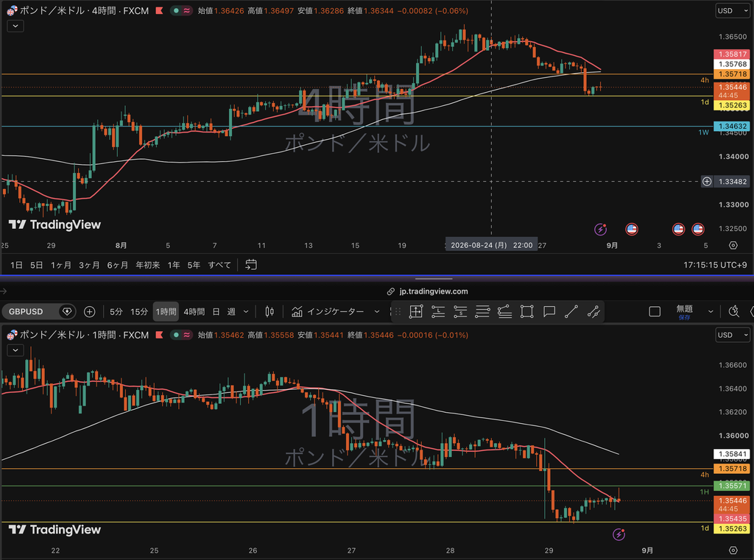Select the comment callout drawing tool
754x560 pixels.
click(x=549, y=311)
